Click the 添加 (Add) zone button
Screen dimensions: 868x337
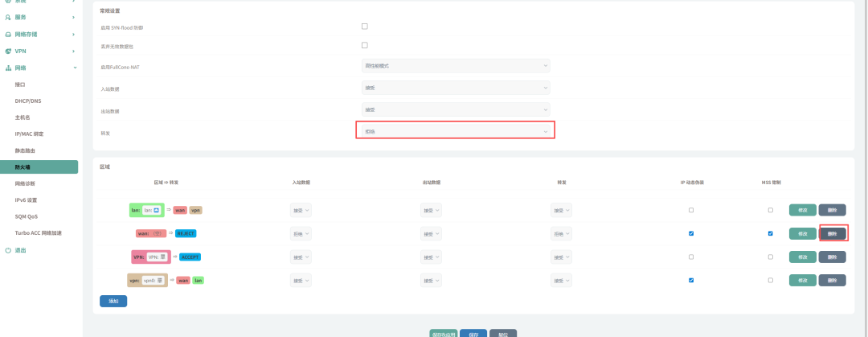113,301
